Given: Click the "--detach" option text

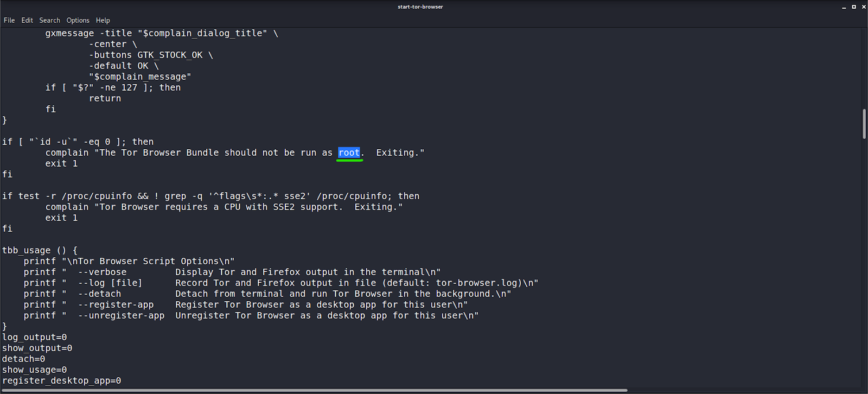Looking at the screenshot, I should tap(99, 294).
